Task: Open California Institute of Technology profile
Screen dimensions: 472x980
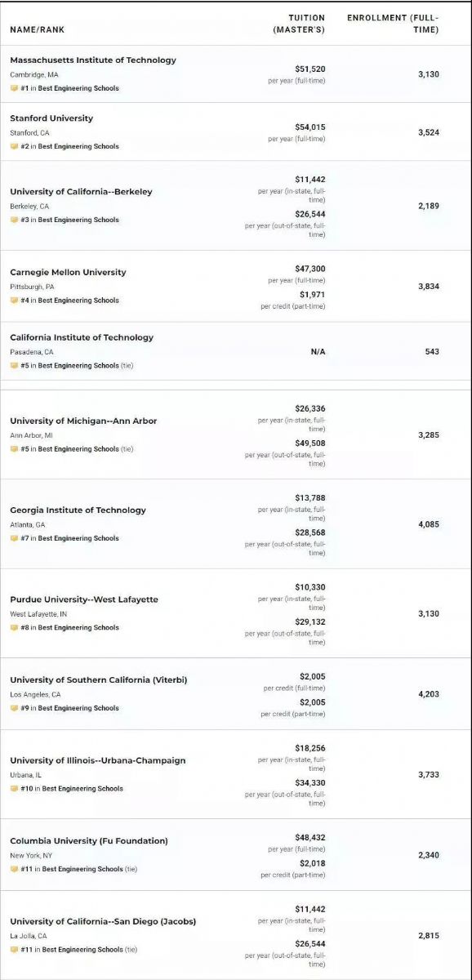Action: point(82,337)
